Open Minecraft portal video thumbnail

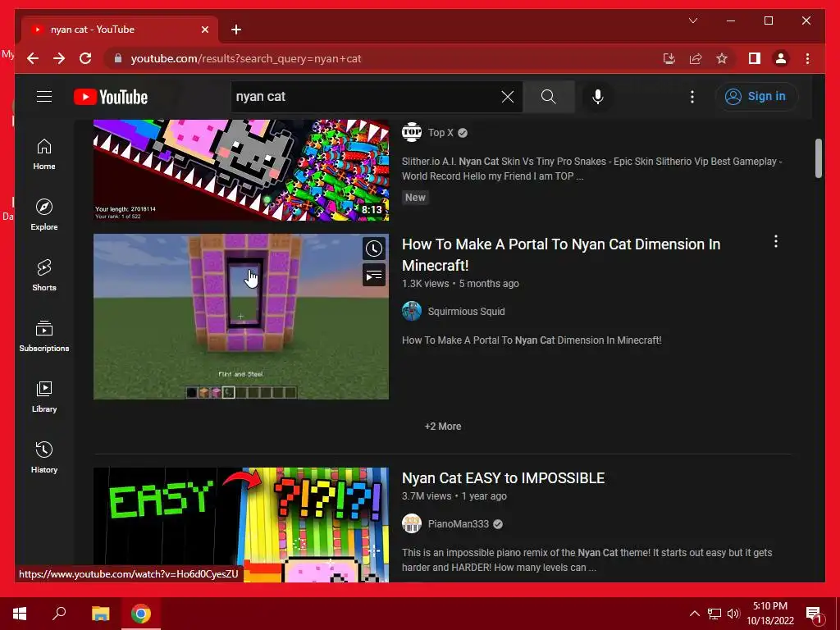[241, 317]
